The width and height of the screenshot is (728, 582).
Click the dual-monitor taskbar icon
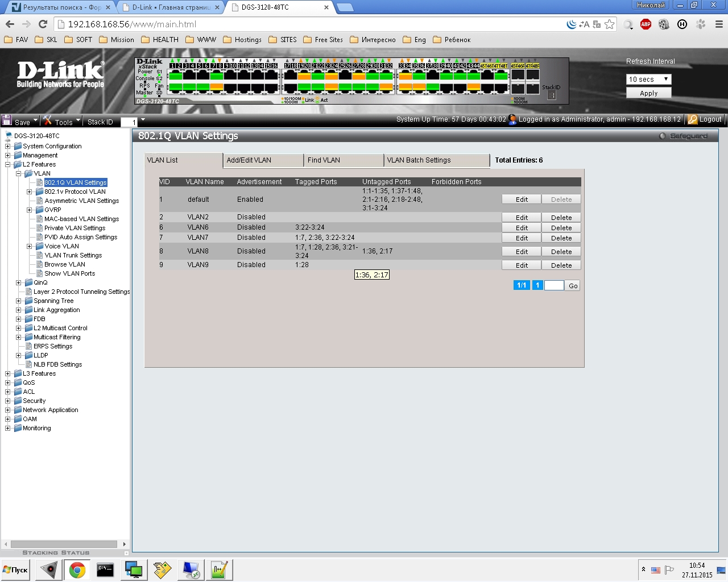pyautogui.click(x=134, y=569)
